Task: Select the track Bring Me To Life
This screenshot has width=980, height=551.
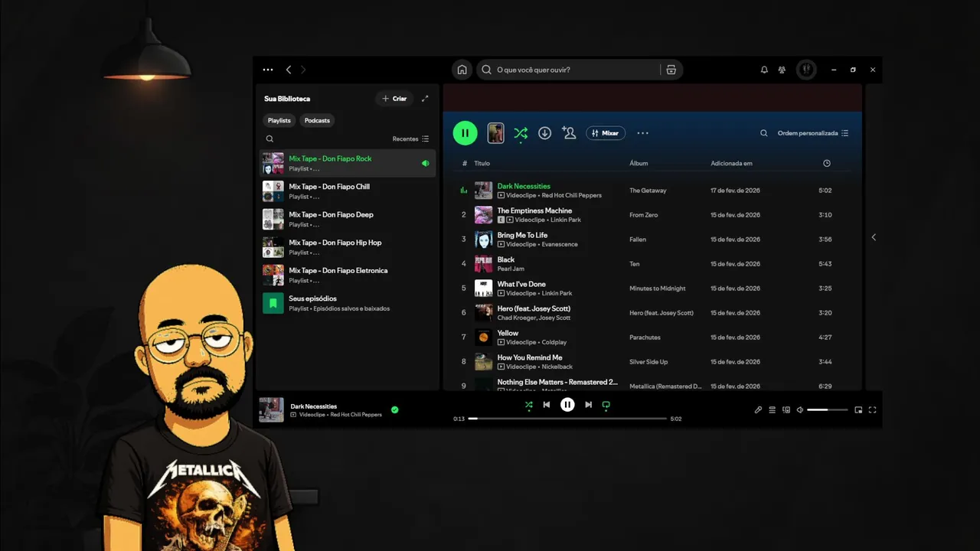Action: point(652,240)
